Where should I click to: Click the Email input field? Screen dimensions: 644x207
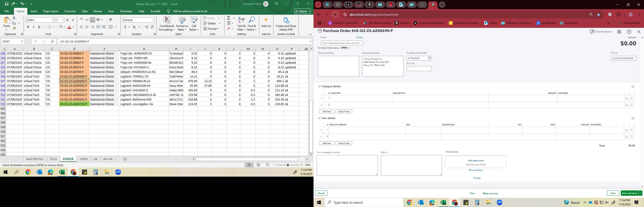342,43
